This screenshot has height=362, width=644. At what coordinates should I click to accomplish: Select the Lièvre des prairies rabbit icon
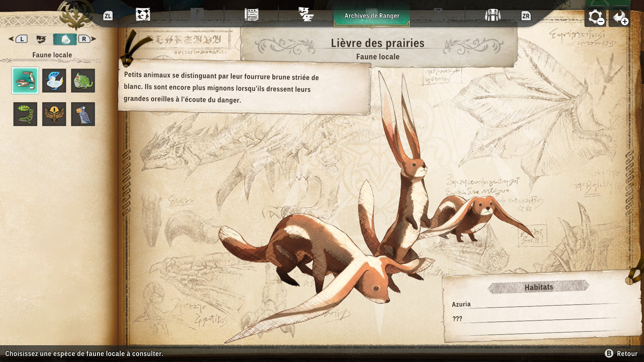25,80
